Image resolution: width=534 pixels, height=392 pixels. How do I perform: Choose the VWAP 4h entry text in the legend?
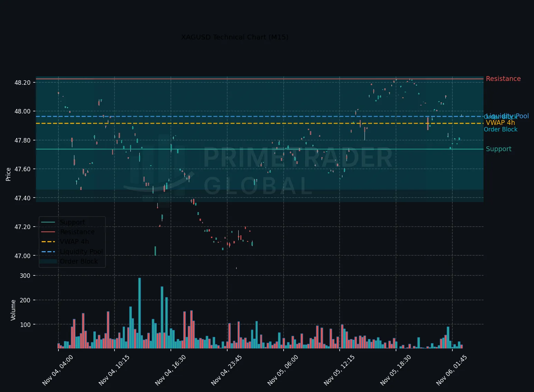(74, 241)
